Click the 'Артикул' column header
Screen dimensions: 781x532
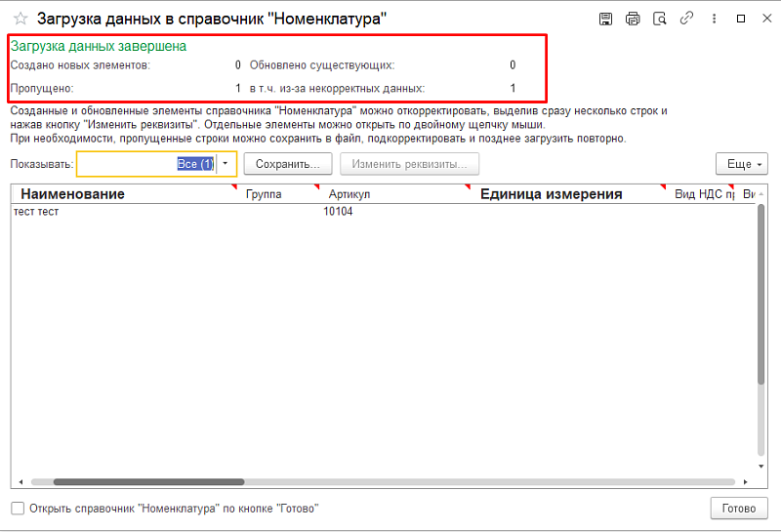[349, 194]
